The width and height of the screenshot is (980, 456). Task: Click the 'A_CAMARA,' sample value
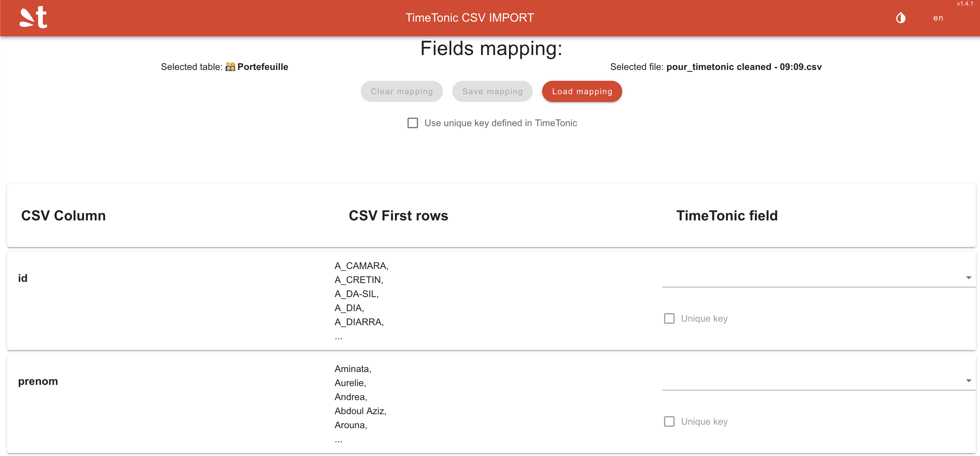361,266
